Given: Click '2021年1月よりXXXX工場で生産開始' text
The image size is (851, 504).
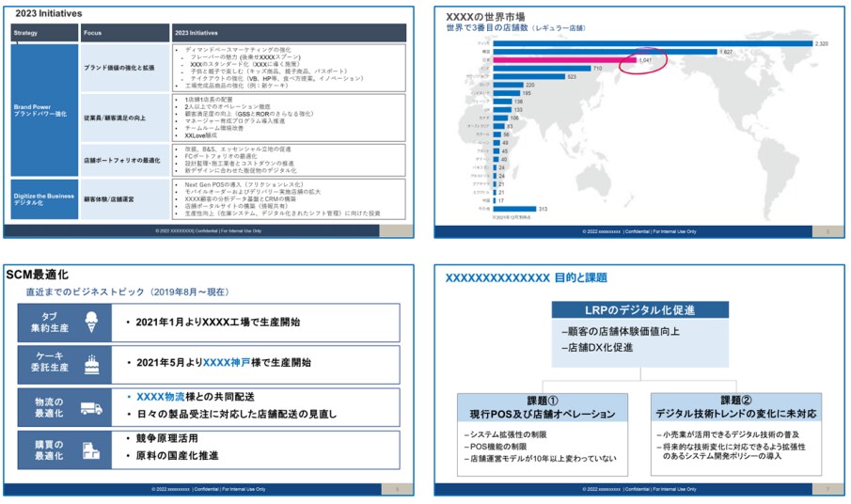Looking at the screenshot, I should pyautogui.click(x=217, y=323).
